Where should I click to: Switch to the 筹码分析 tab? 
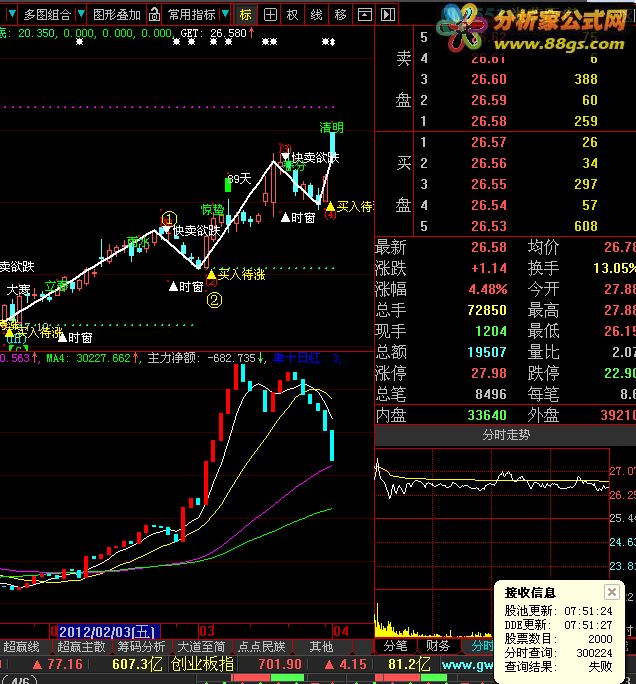(x=141, y=646)
